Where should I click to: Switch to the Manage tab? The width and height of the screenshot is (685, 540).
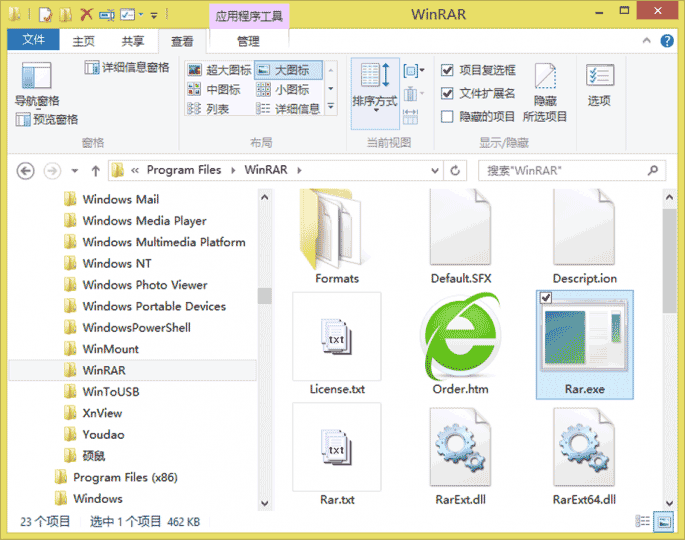coord(249,41)
